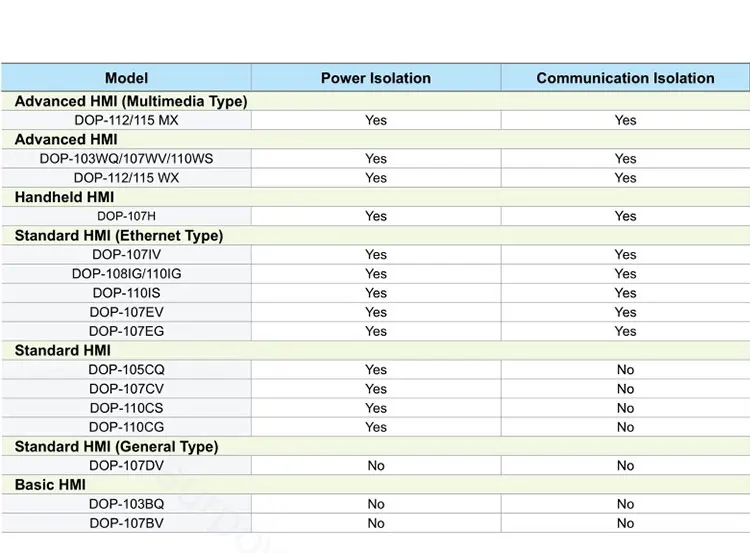Select the Advanced HMI (Multimedia Type) section row
The height and width of the screenshot is (553, 750).
pos(131,101)
